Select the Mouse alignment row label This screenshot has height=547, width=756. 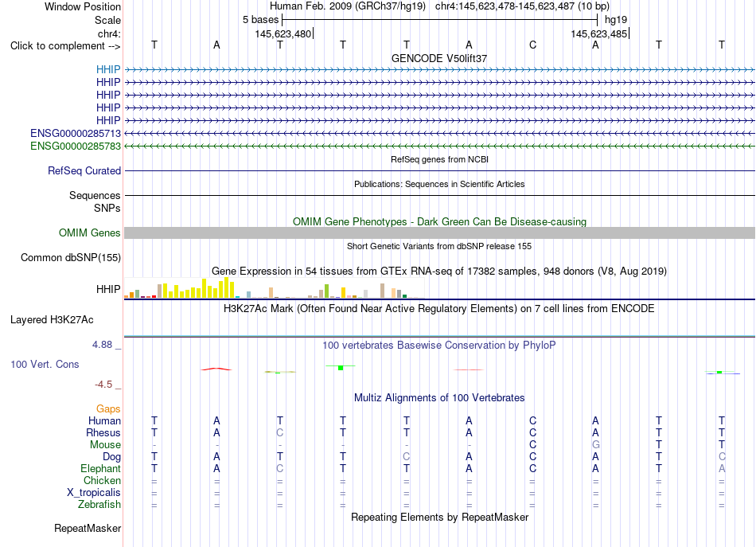coord(105,445)
